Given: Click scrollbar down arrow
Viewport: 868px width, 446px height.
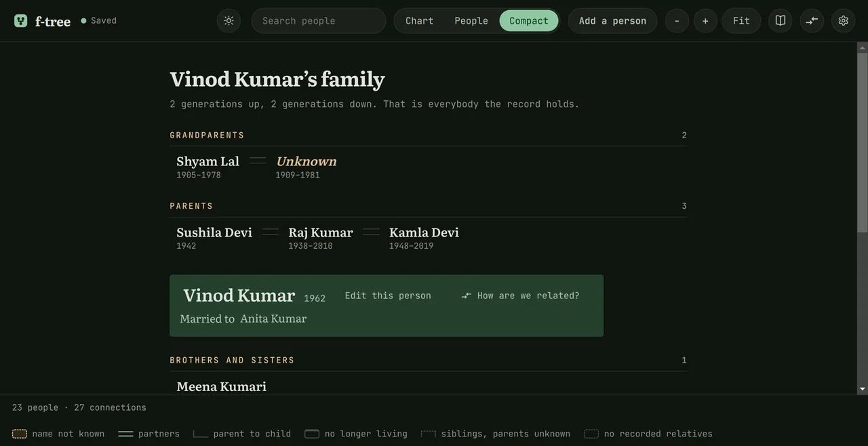Looking at the screenshot, I should [863, 389].
